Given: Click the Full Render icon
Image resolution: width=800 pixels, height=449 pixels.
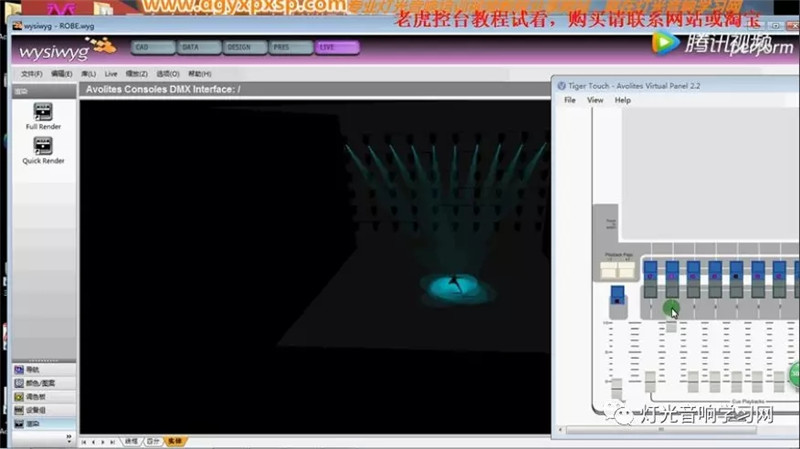Looking at the screenshot, I should click(43, 112).
